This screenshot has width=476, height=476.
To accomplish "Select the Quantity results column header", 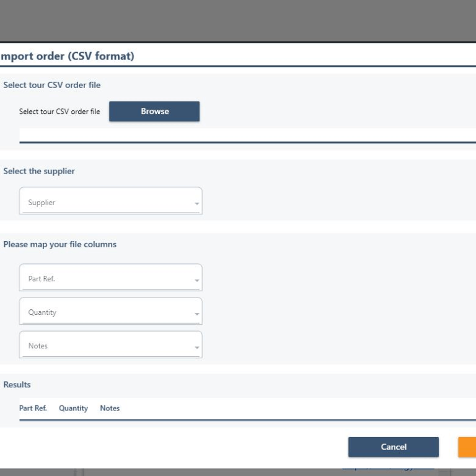I will click(x=73, y=408).
